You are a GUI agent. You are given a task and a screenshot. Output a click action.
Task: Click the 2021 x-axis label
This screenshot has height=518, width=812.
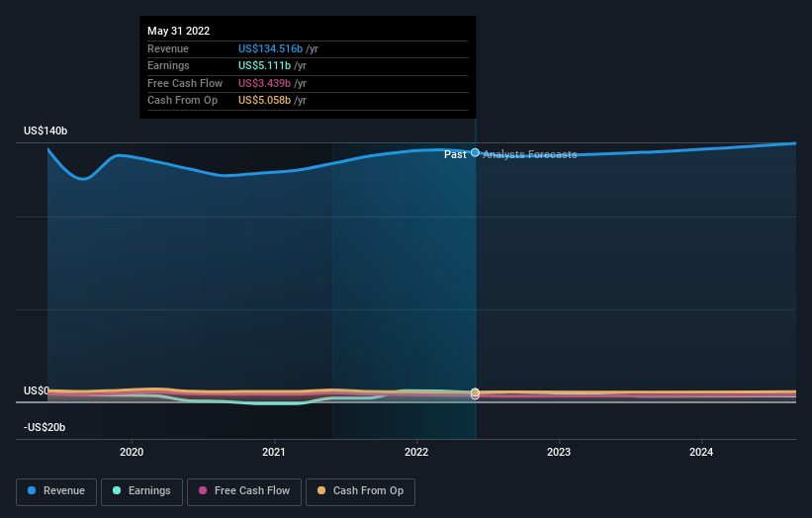(274, 452)
